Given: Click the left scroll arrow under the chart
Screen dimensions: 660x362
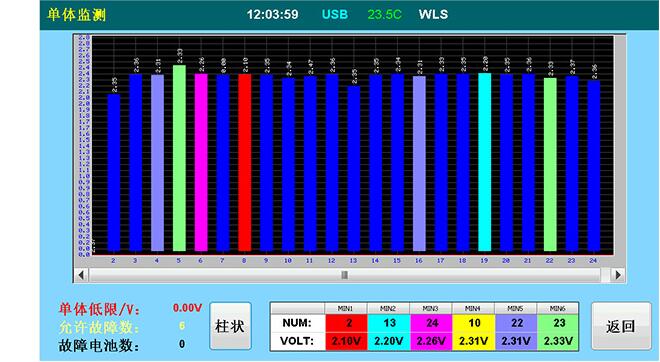Looking at the screenshot, I should tap(81, 275).
